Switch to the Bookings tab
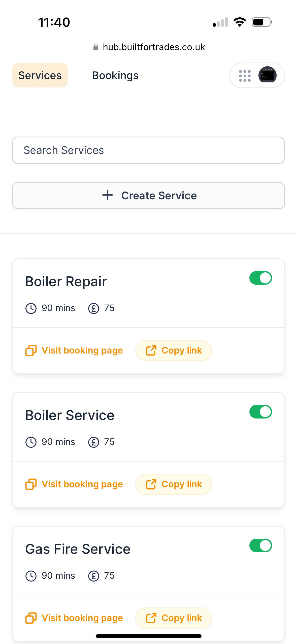This screenshot has height=644, width=297. pos(115,75)
